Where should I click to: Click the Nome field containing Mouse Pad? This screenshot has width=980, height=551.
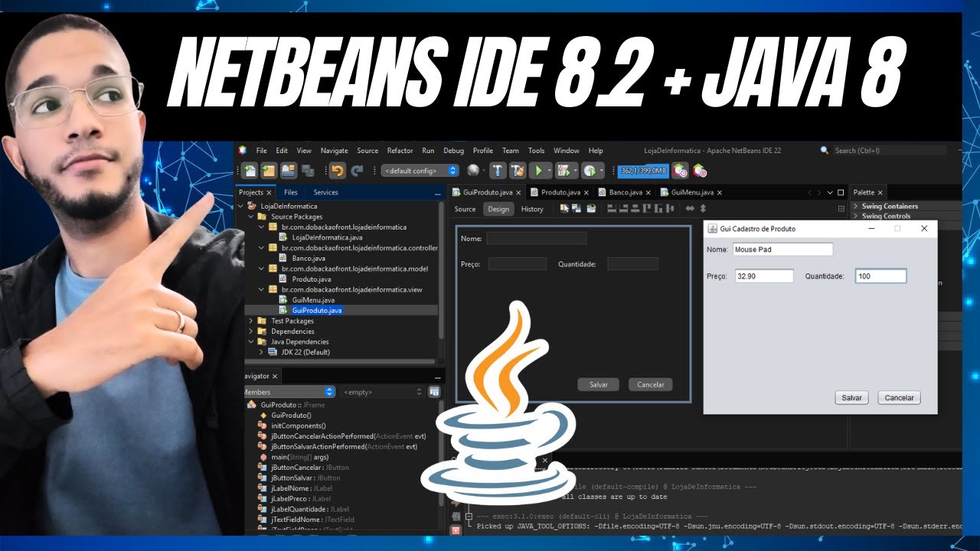tap(782, 249)
